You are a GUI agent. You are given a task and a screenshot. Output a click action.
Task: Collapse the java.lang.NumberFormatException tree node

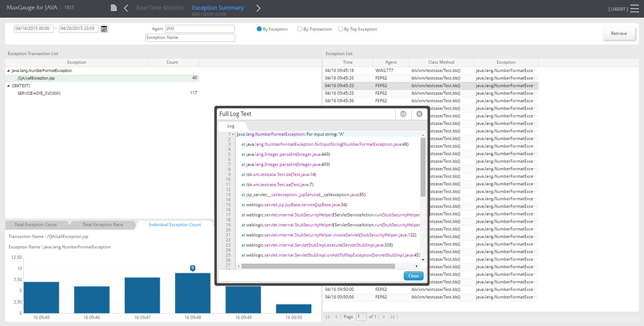[x=9, y=71]
